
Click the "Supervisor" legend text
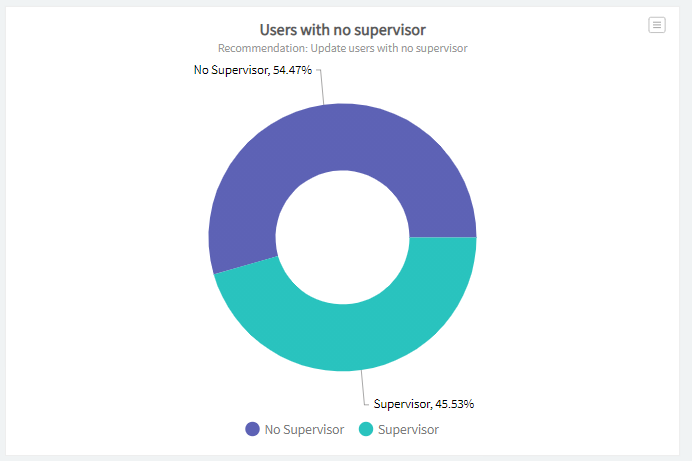pyautogui.click(x=408, y=429)
